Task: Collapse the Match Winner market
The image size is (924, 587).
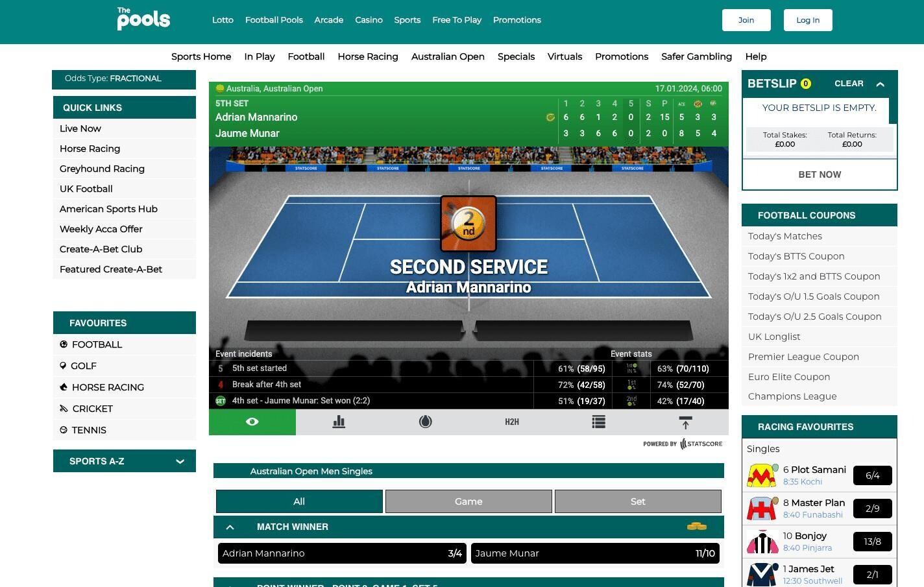Action: pos(230,527)
